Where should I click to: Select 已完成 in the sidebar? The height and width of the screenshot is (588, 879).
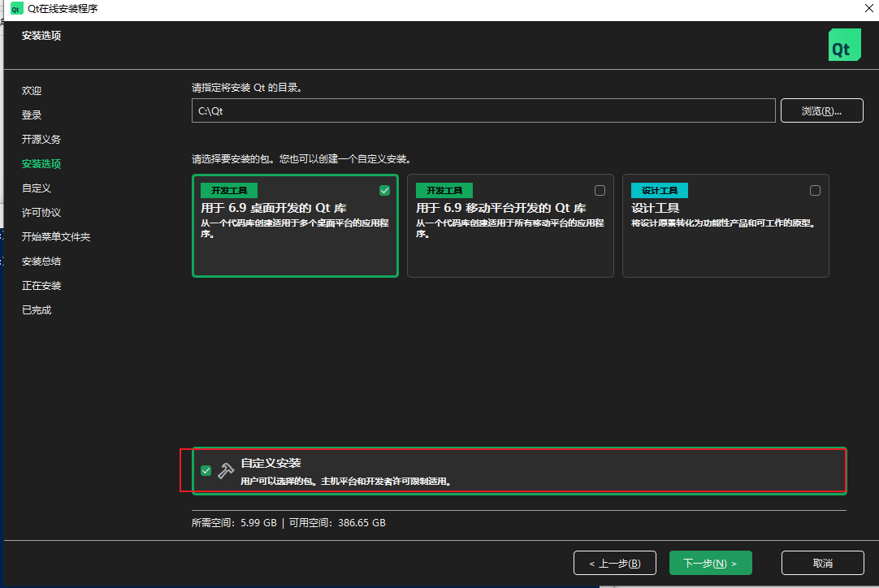[x=37, y=310]
